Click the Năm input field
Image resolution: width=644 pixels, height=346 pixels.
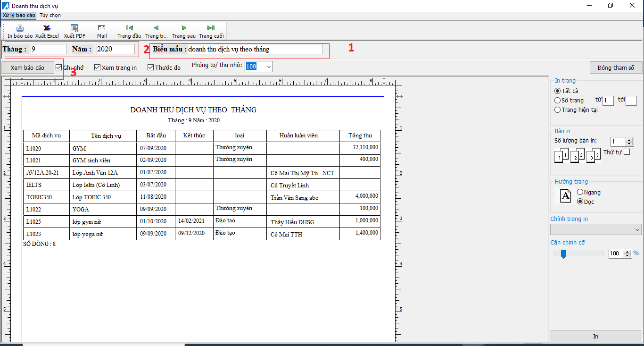[x=116, y=49]
